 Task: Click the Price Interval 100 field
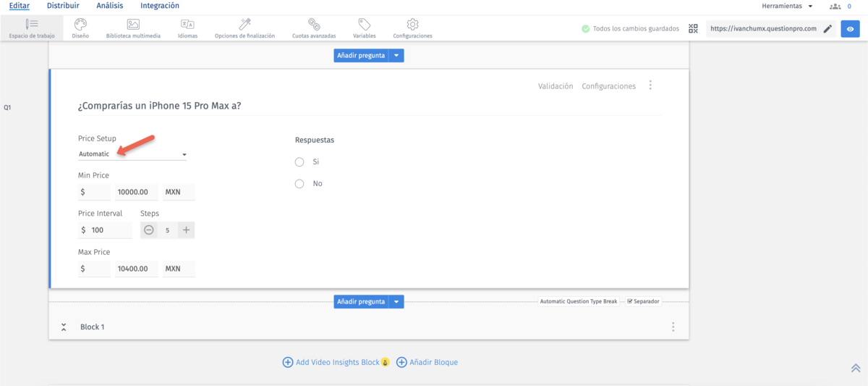click(x=105, y=230)
